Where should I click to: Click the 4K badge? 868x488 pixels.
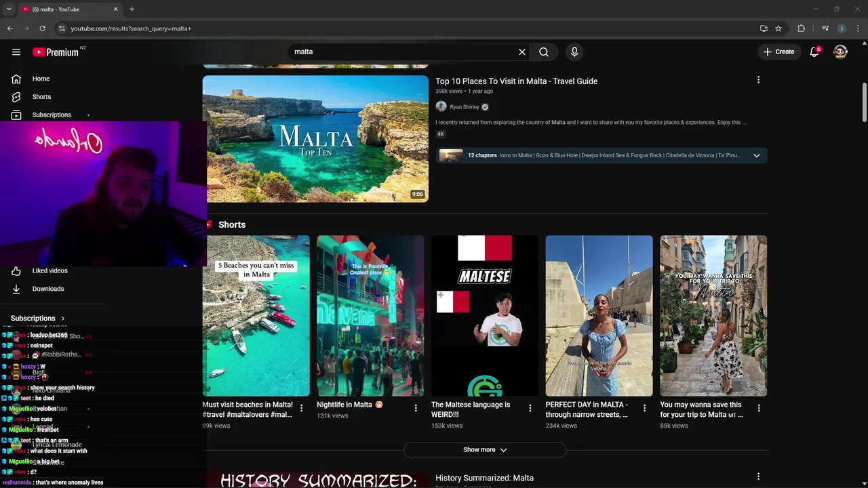[x=441, y=134]
